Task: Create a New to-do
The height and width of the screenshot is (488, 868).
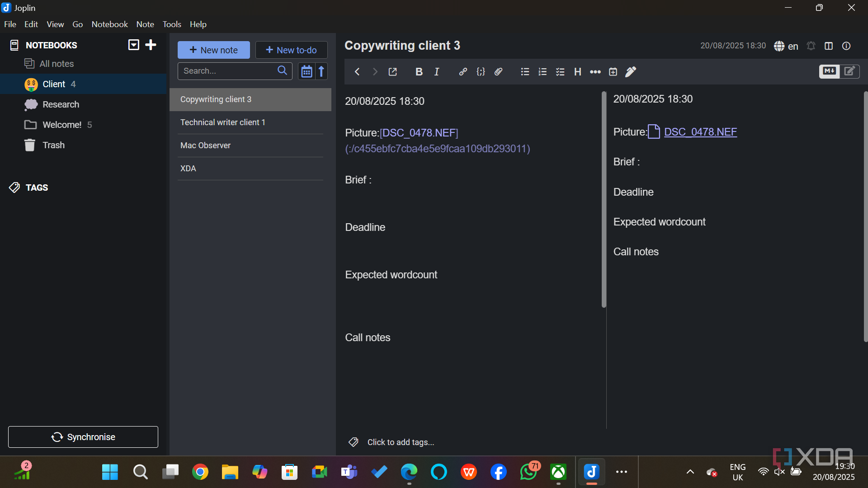Action: [292, 50]
